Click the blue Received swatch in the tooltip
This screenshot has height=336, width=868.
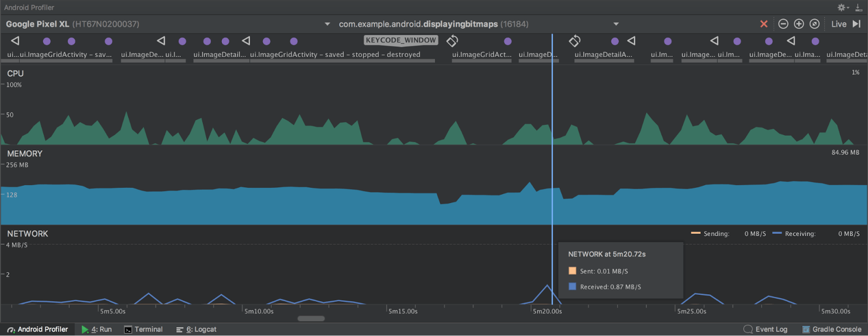click(572, 287)
